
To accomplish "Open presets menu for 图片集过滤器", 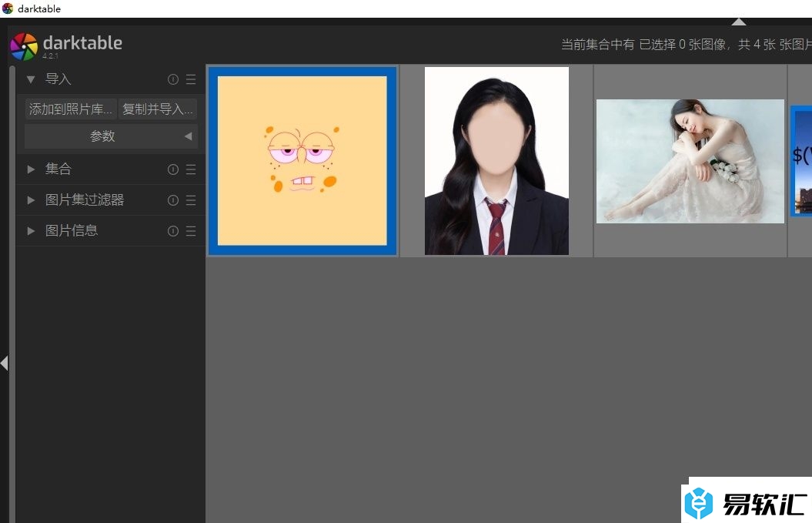I will click(x=191, y=200).
